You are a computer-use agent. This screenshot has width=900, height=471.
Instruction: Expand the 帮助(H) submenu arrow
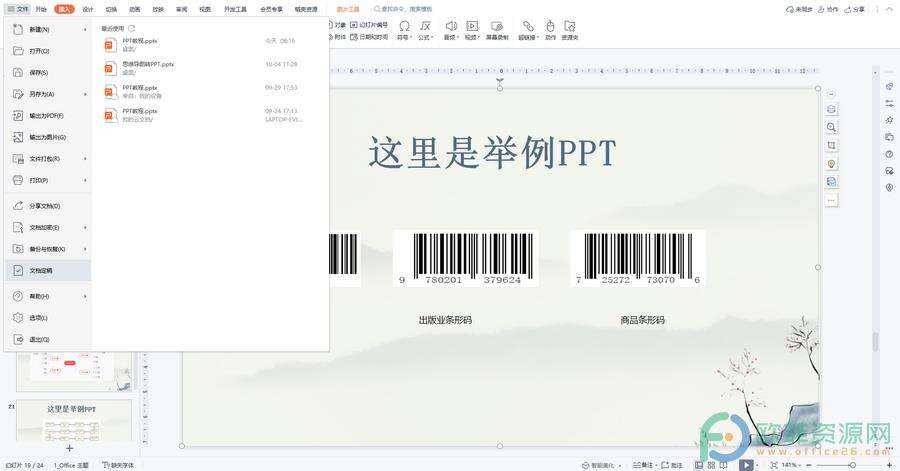85,296
